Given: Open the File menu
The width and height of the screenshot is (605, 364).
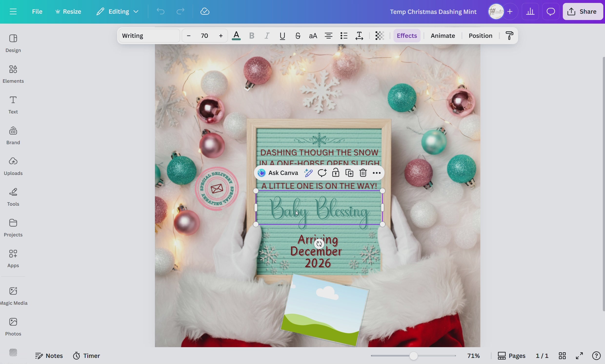Looking at the screenshot, I should [x=37, y=11].
